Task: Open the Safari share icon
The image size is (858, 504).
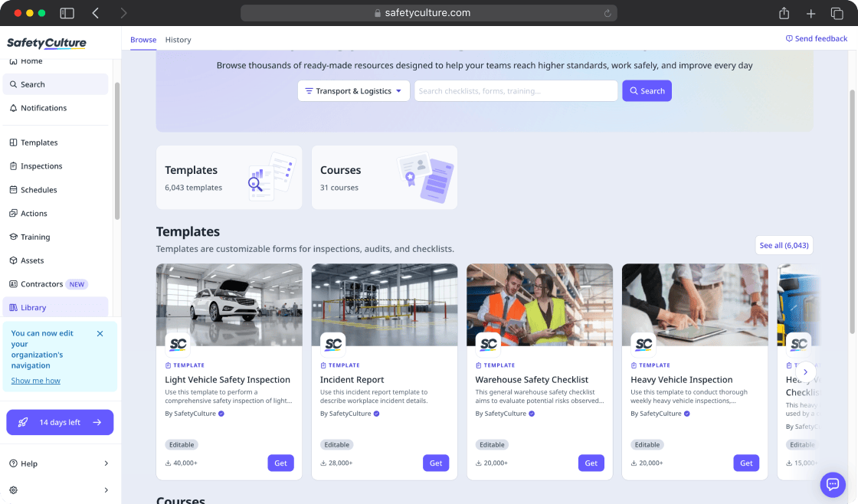Action: click(x=784, y=13)
